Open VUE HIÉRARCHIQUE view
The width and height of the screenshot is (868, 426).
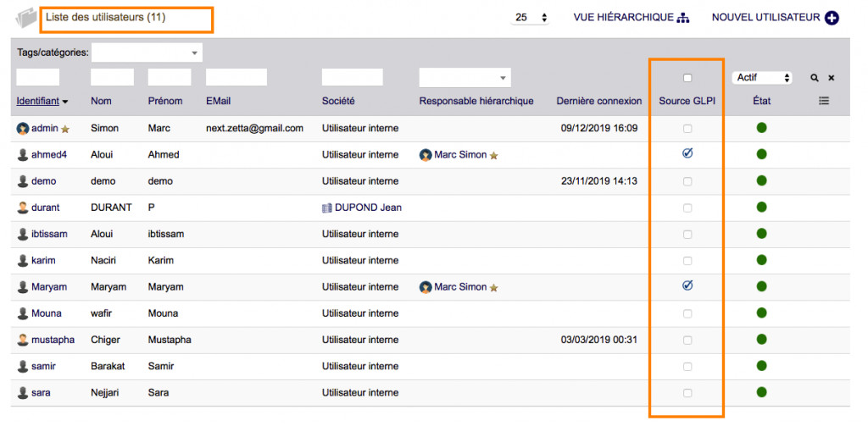coord(623,18)
